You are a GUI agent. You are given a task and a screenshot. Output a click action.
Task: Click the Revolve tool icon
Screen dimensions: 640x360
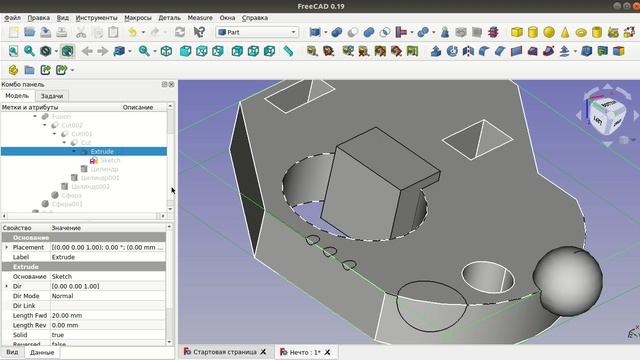(452, 51)
